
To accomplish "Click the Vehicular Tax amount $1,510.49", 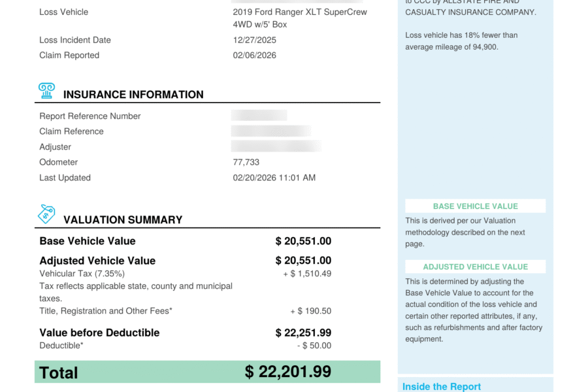I will pos(306,274).
